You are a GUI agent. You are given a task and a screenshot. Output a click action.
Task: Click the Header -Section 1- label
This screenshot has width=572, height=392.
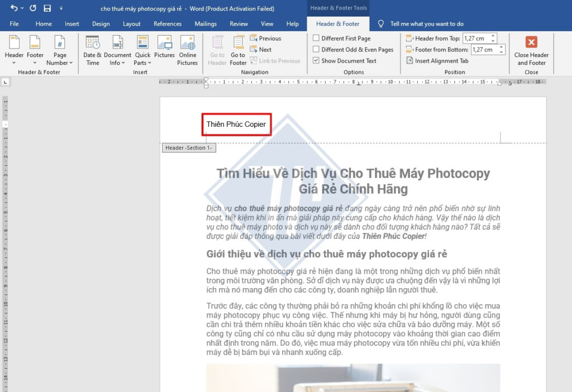tap(189, 147)
